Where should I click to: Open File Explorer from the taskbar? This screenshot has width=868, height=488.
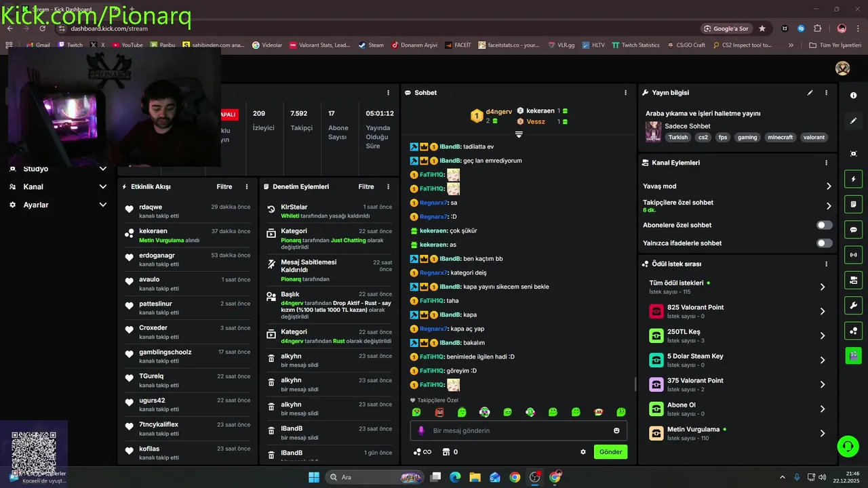click(x=475, y=477)
